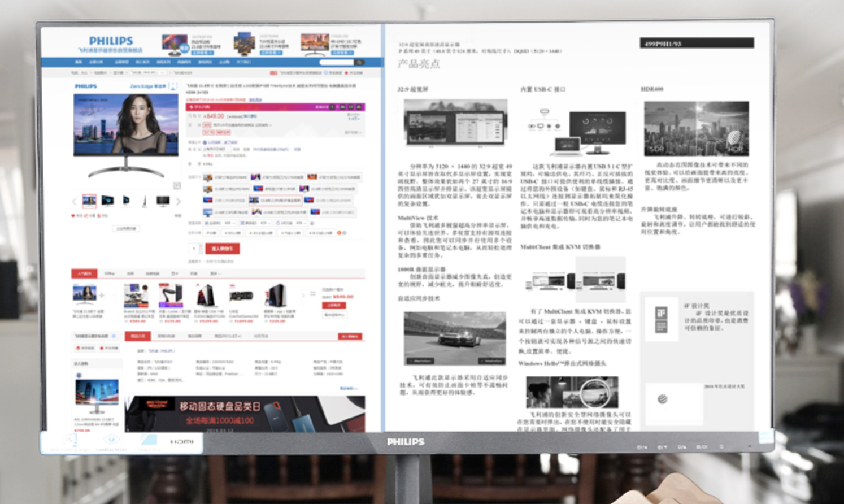Click the red dot award logo

(662, 399)
